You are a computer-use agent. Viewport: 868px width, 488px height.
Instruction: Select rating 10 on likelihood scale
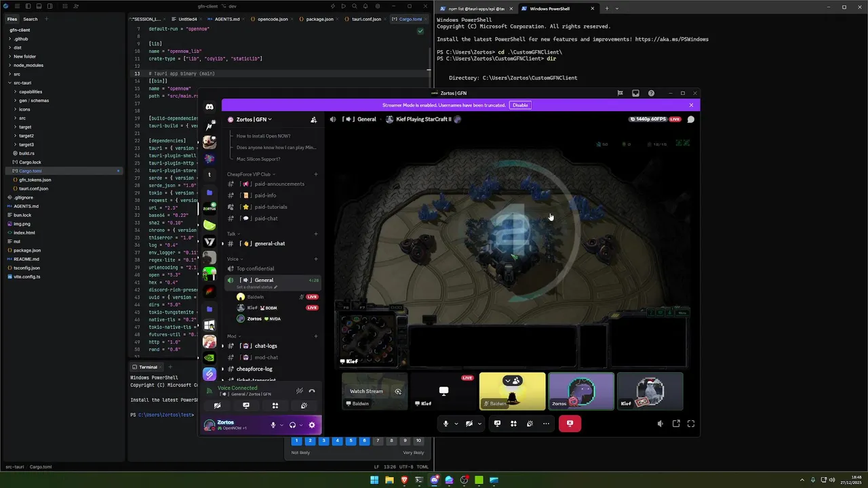[x=418, y=441]
